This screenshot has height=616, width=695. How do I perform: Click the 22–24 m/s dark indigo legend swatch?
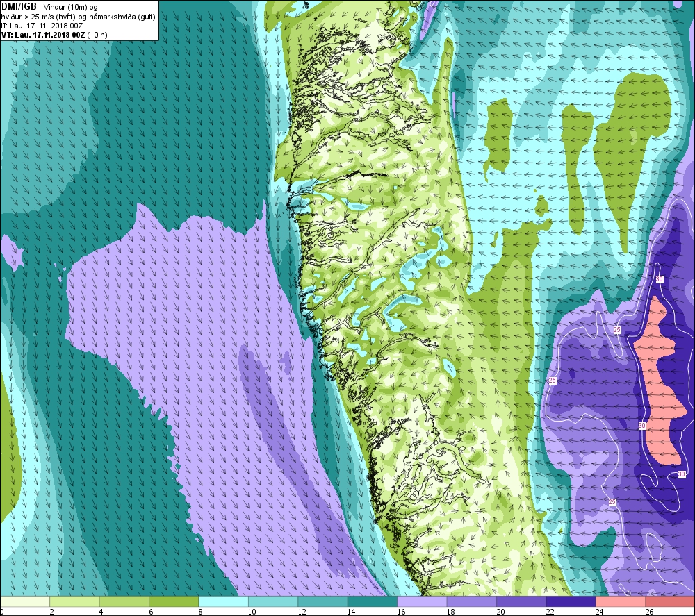click(571, 601)
